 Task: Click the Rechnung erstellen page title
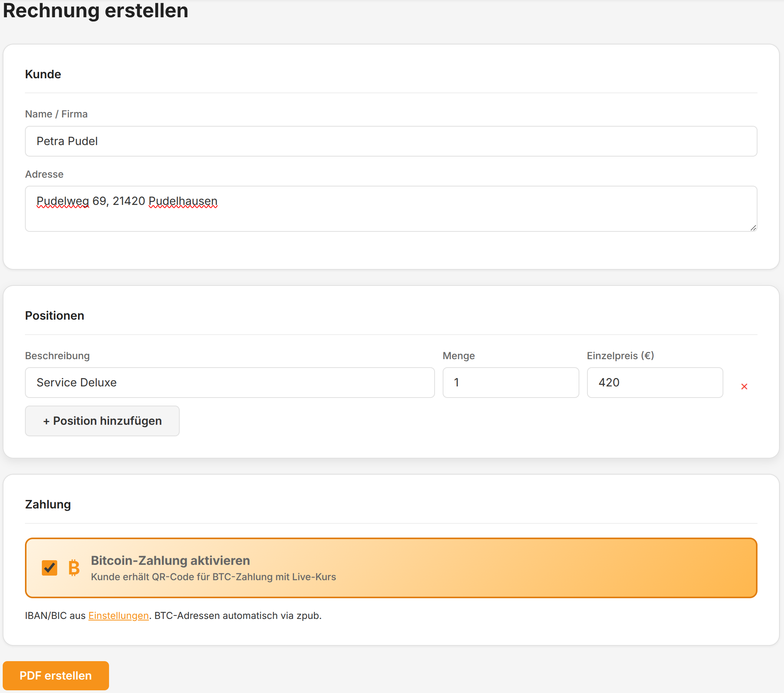coord(96,11)
